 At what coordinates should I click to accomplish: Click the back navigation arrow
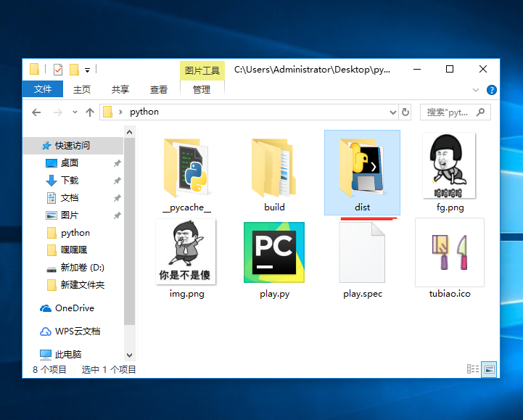[x=36, y=112]
